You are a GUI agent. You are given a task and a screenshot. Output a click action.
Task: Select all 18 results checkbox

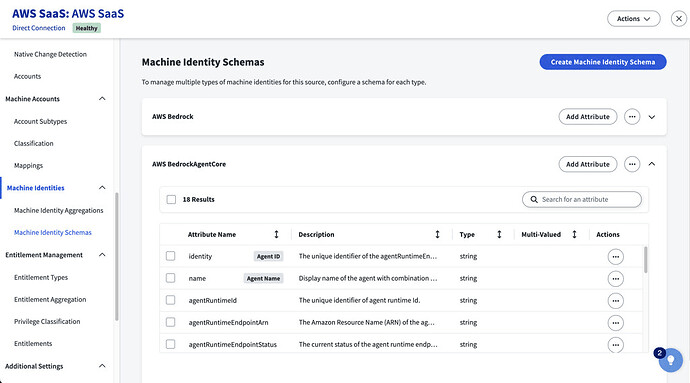pos(171,199)
